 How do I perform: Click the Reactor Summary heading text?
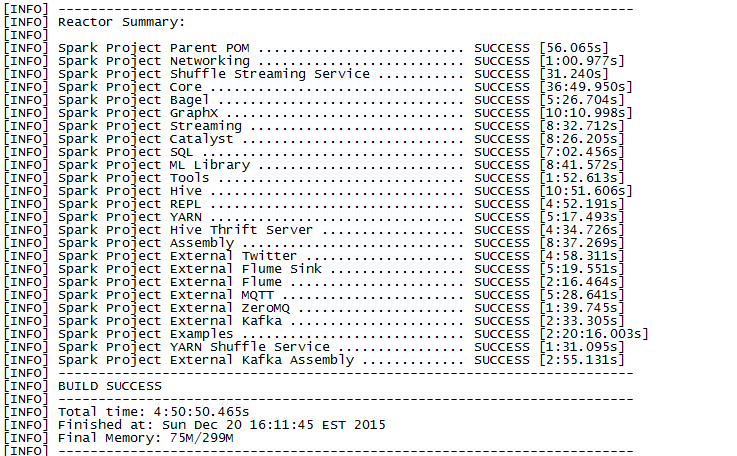pyautogui.click(x=121, y=22)
